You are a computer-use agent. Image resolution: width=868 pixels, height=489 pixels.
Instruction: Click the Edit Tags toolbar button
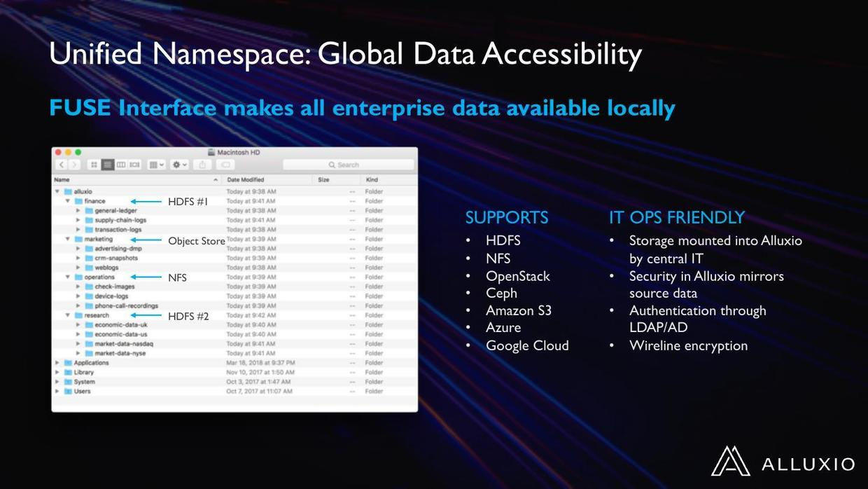click(x=225, y=165)
